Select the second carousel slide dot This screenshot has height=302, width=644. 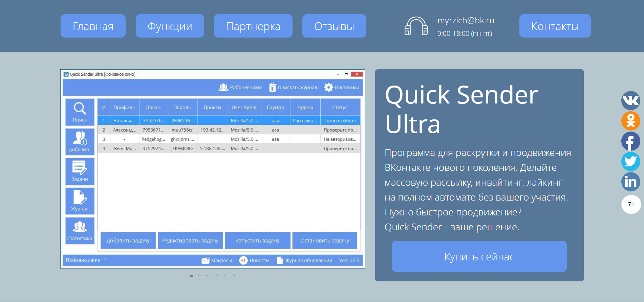coord(200,276)
